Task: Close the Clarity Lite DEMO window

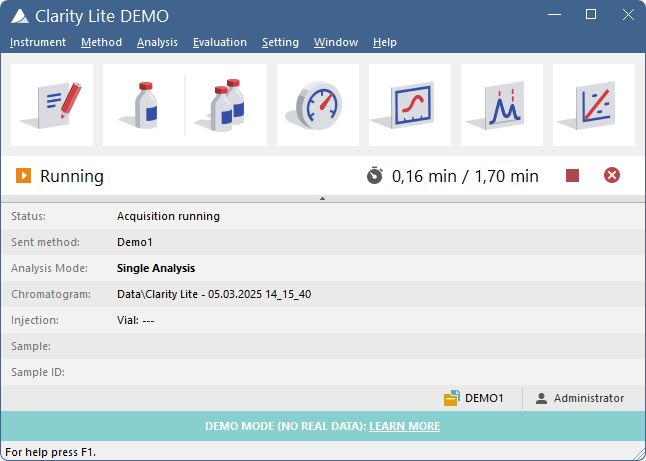Action: coord(628,14)
